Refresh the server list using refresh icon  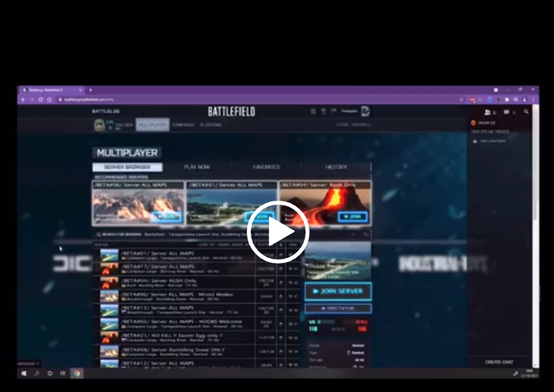tap(366, 234)
